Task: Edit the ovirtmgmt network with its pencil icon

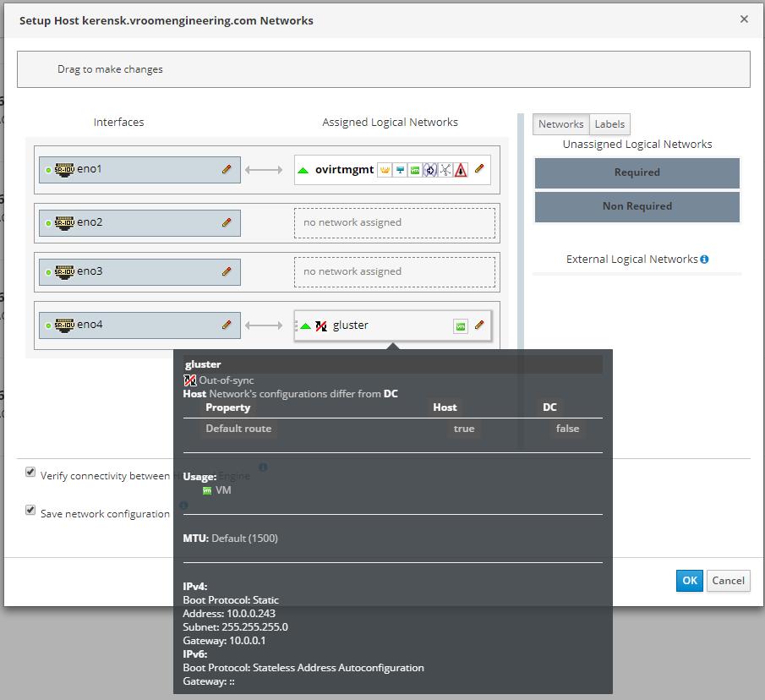Action: 479,169
